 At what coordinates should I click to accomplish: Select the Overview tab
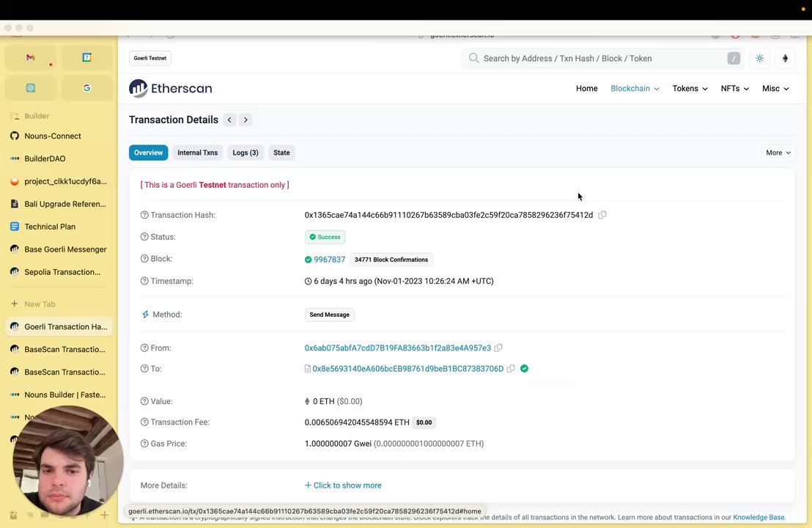[x=148, y=153]
